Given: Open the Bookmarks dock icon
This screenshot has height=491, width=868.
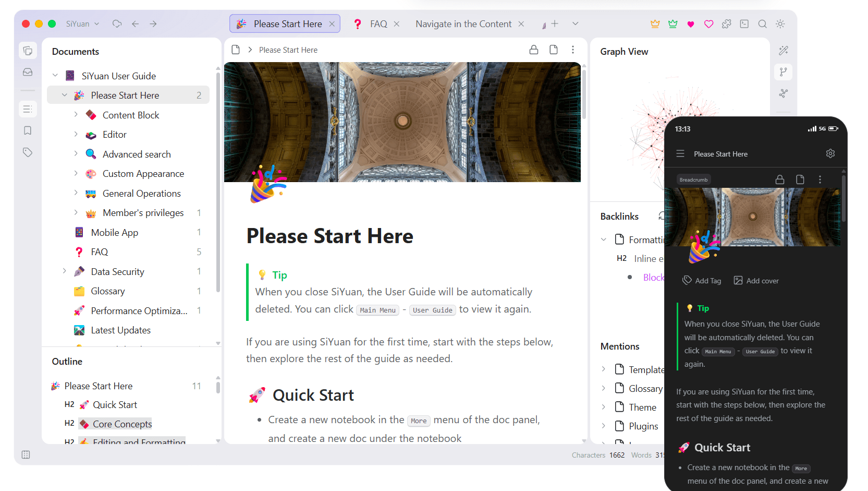Looking at the screenshot, I should point(28,130).
